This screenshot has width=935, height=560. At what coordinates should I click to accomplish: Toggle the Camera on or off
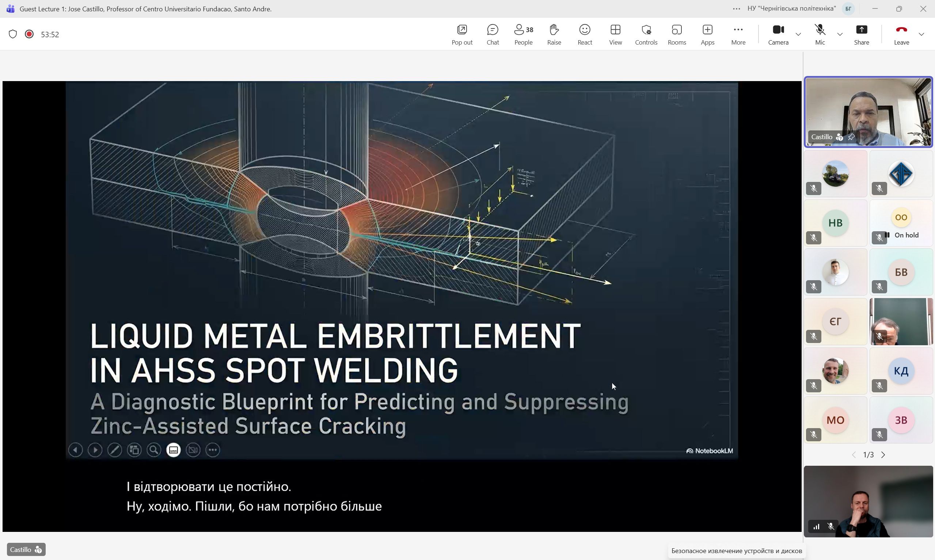[x=778, y=34]
